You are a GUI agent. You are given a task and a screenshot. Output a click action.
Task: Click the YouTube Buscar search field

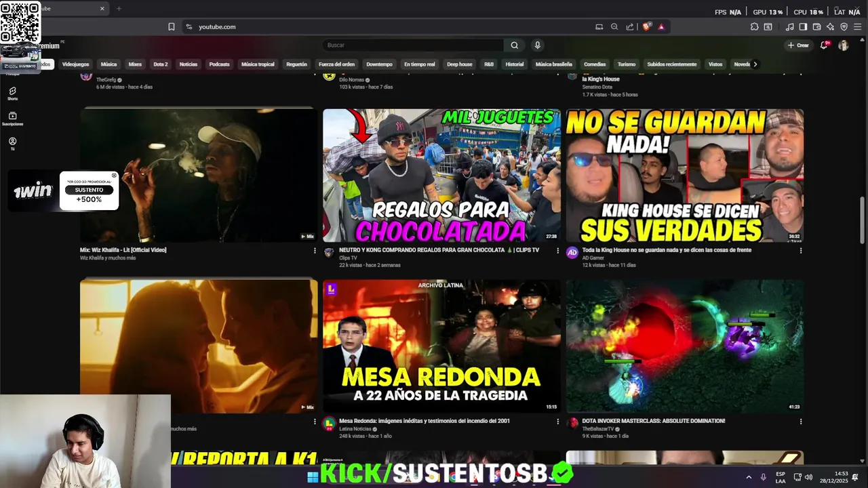coord(413,45)
